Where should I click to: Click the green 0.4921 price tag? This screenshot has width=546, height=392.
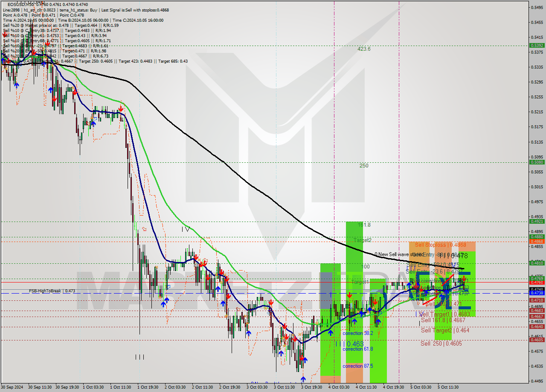pos(537,221)
